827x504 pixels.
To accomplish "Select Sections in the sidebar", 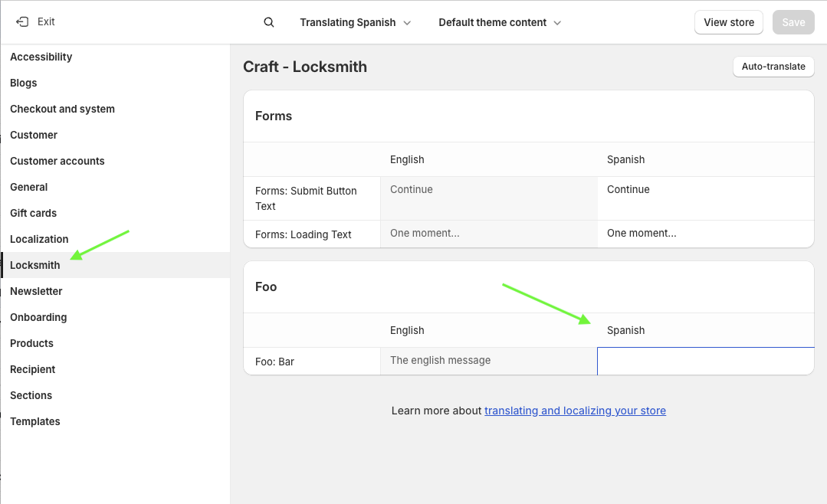I will 31,395.
